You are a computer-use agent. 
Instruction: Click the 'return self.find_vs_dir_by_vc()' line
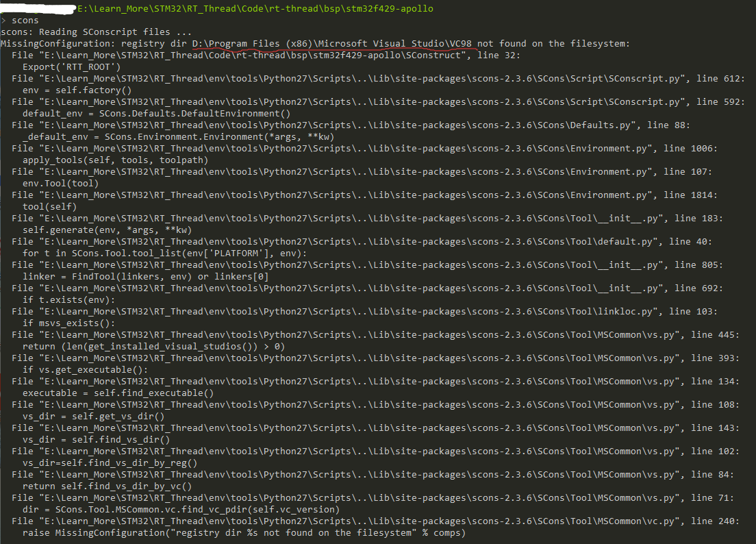coord(107,486)
